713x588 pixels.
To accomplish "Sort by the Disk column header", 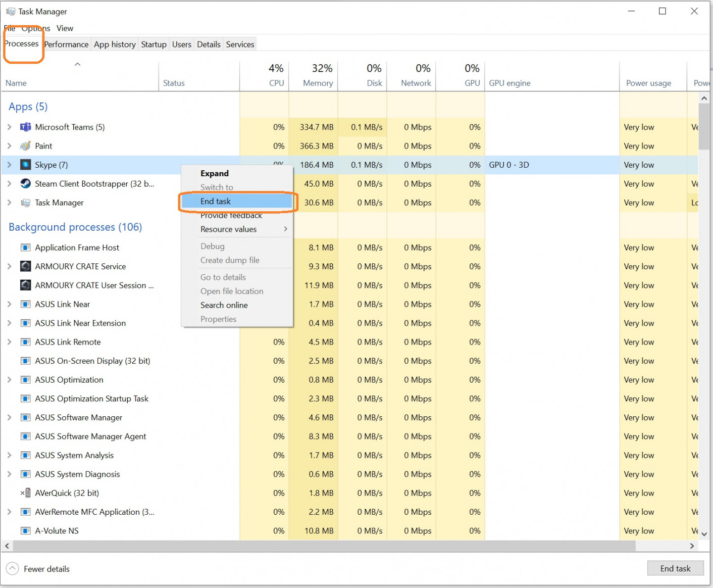I will 362,76.
